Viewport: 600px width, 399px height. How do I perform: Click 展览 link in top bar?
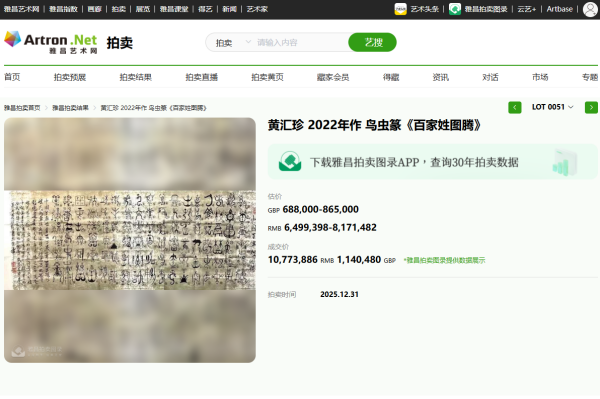tap(142, 9)
